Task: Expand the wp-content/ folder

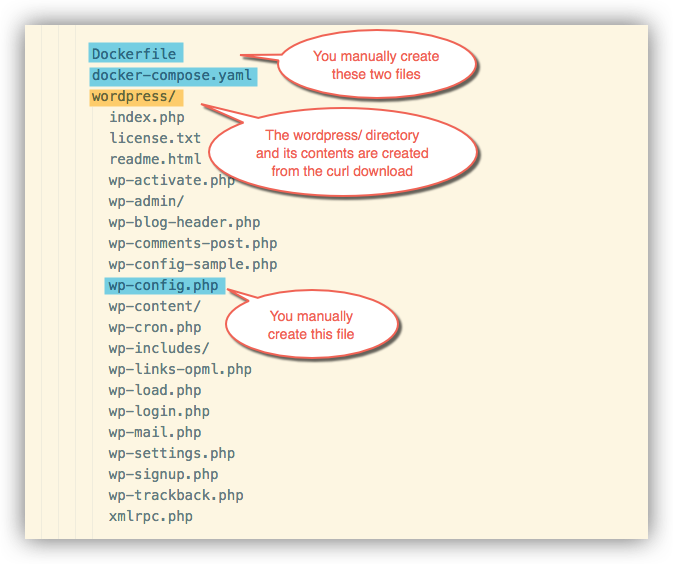Action: [155, 306]
